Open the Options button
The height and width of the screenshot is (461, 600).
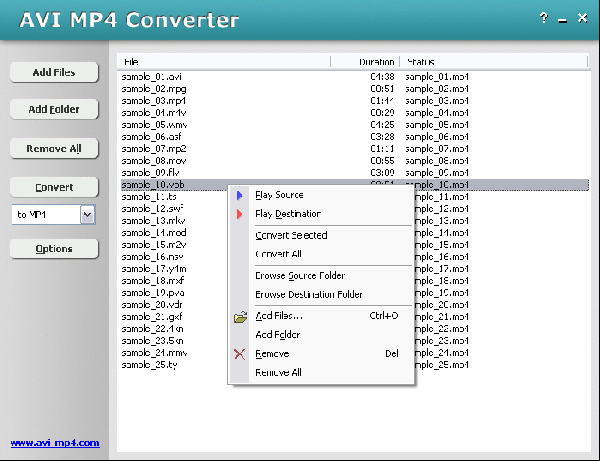54,249
